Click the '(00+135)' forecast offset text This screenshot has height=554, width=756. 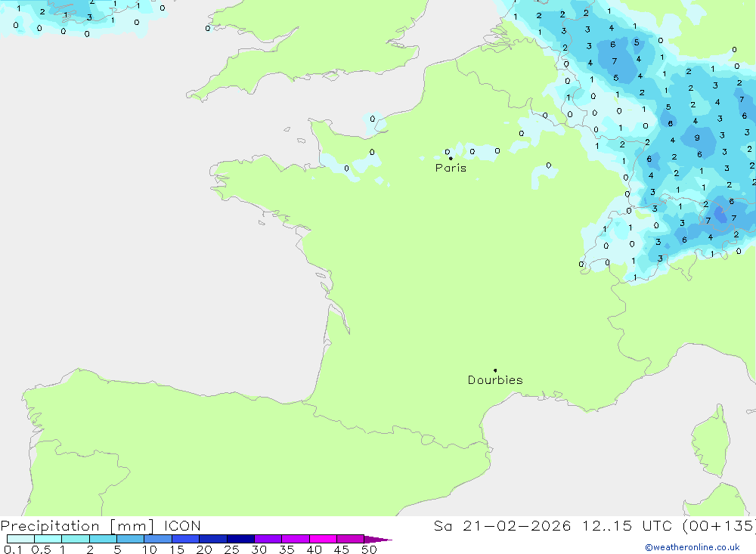pyautogui.click(x=720, y=525)
